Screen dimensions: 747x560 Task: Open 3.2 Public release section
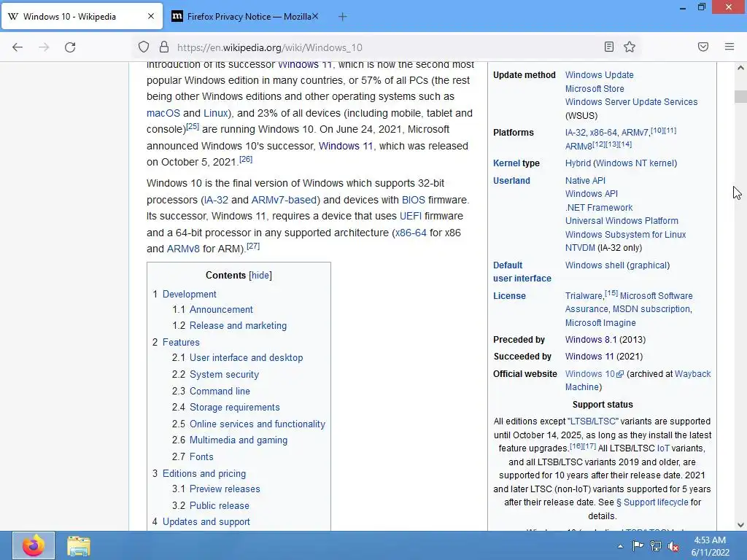[x=219, y=506]
